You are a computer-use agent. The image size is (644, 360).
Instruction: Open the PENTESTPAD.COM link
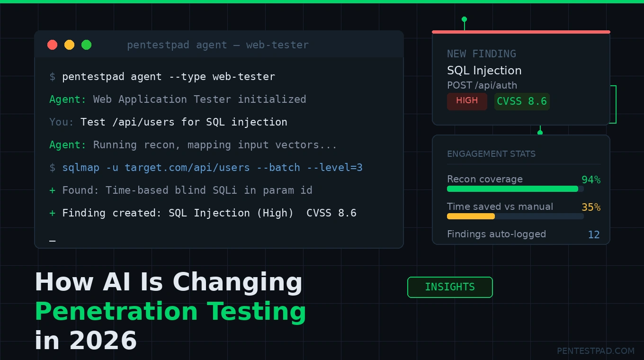(596, 351)
